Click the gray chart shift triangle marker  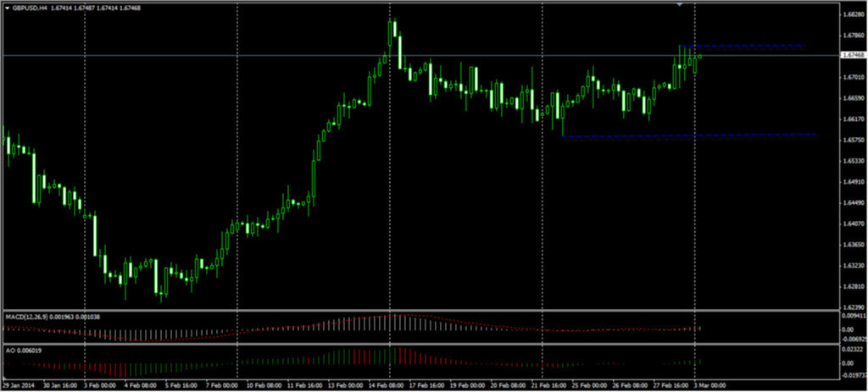pos(679,4)
